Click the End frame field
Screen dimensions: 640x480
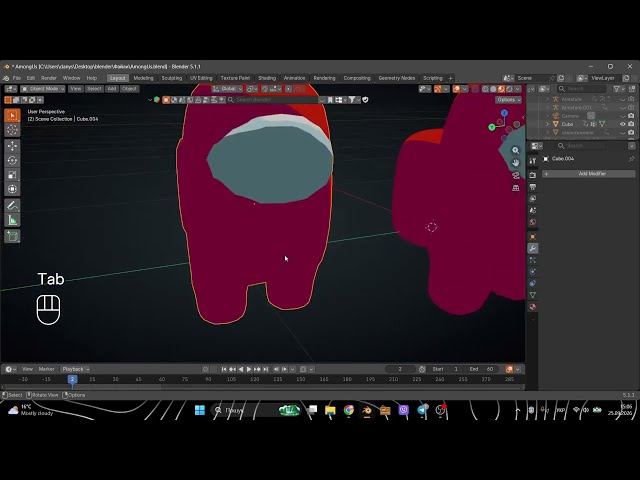pyautogui.click(x=482, y=369)
